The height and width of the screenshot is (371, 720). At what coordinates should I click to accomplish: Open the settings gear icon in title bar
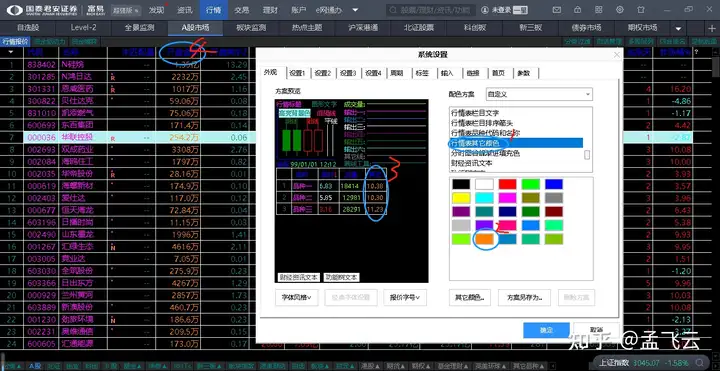(619, 10)
